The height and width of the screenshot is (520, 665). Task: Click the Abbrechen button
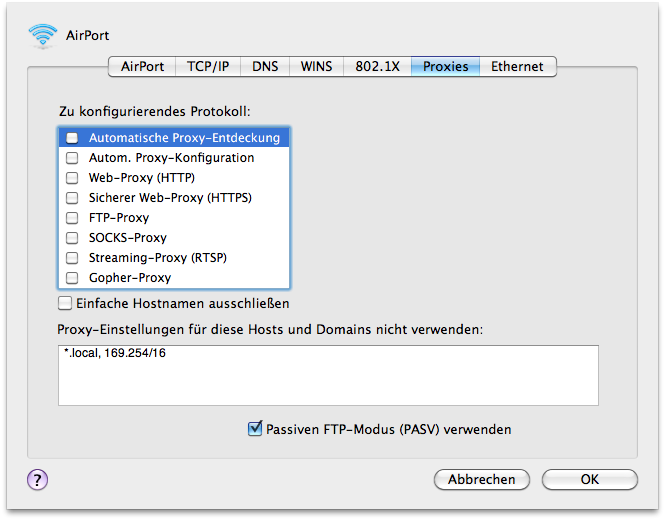(482, 480)
